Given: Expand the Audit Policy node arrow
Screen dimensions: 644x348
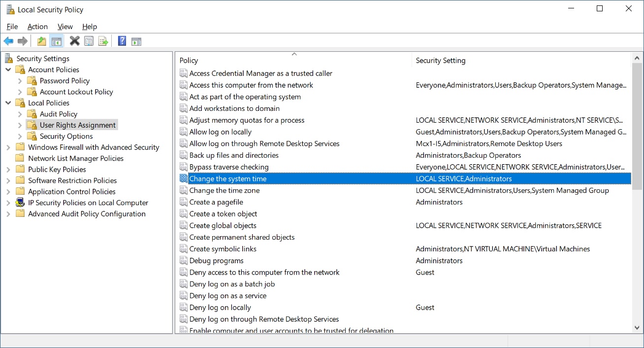Looking at the screenshot, I should (20, 114).
